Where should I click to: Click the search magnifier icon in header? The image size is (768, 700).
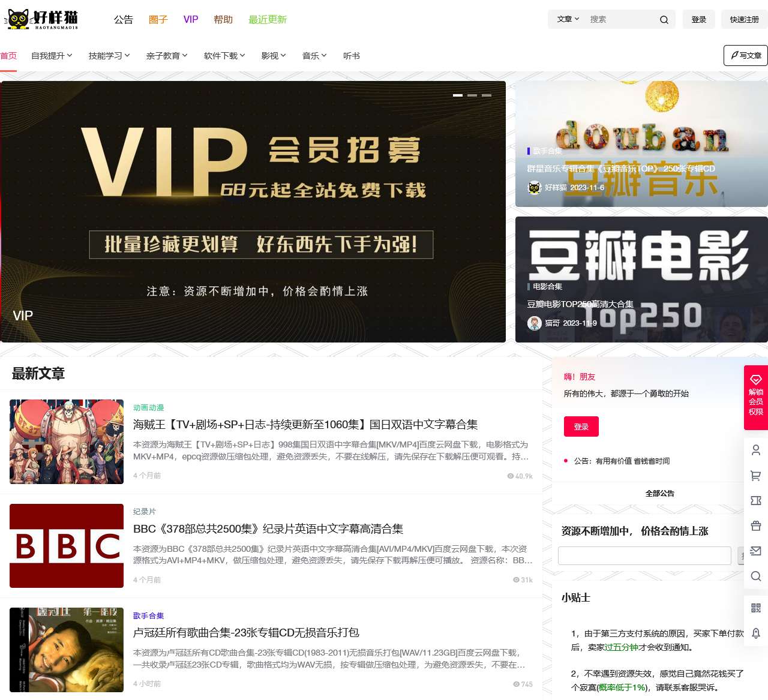664,20
